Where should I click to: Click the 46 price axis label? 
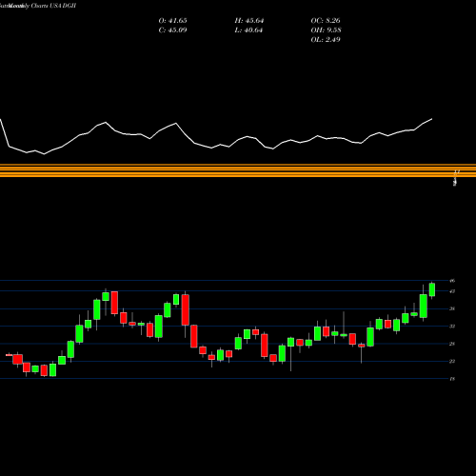[452, 281]
